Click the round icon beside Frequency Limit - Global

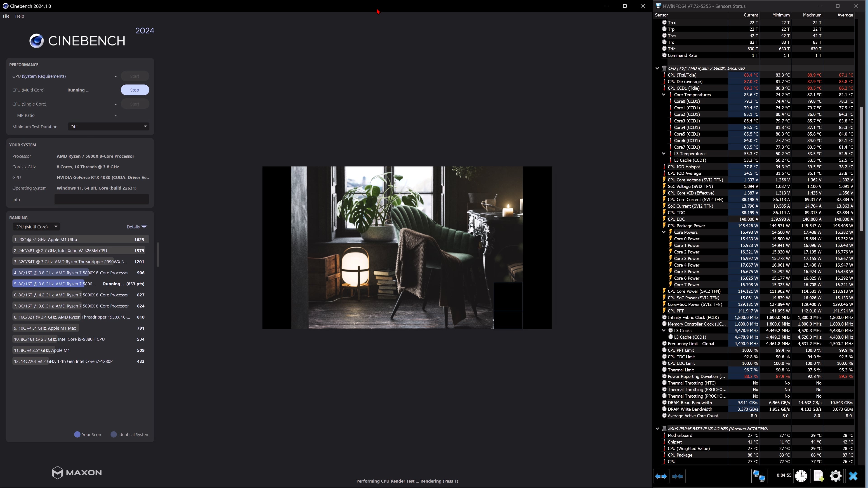point(664,343)
